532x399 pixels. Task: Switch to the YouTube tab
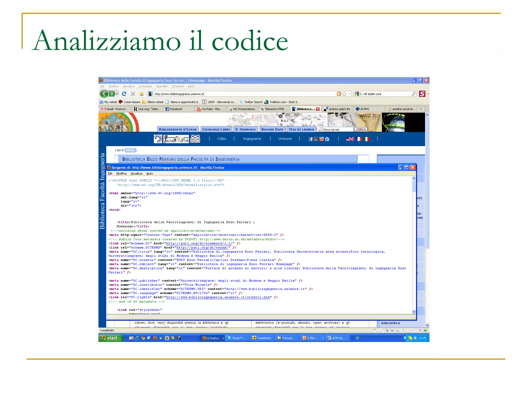[x=210, y=109]
